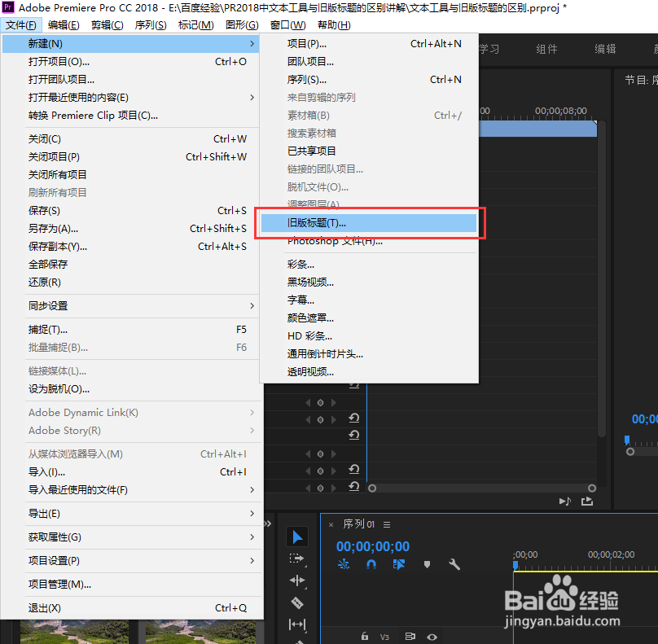This screenshot has width=658, height=644.
Task: Open the 图形(G) menu
Action: click(242, 25)
